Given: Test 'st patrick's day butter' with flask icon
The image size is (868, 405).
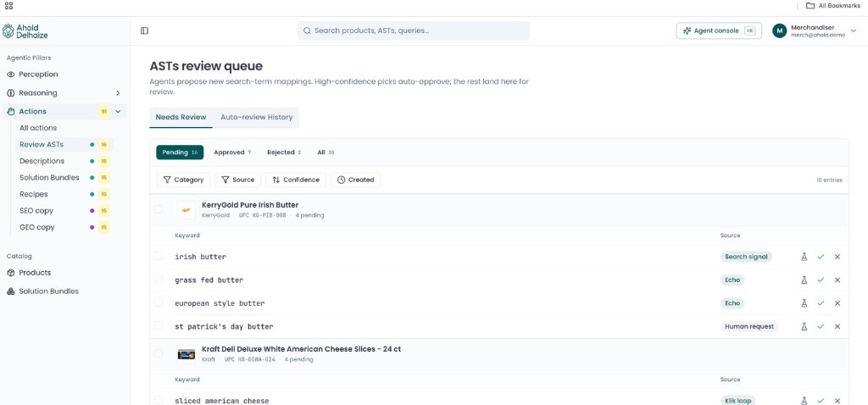Looking at the screenshot, I should 804,326.
